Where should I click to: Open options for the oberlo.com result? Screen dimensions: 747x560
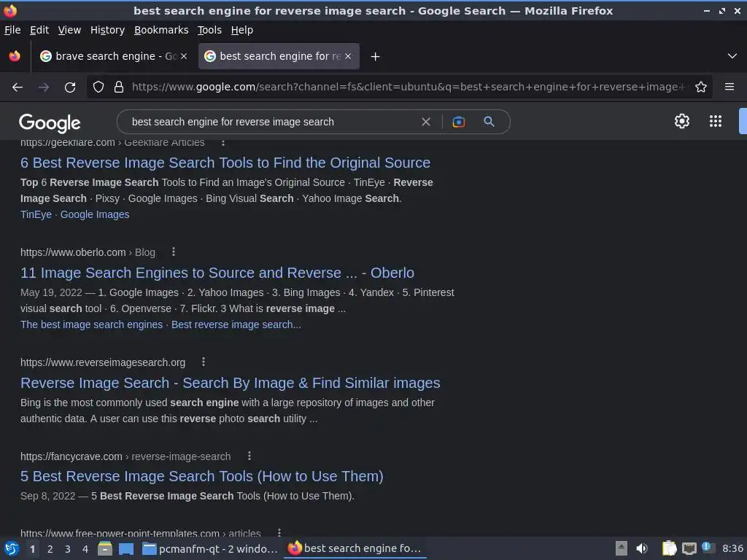click(174, 252)
